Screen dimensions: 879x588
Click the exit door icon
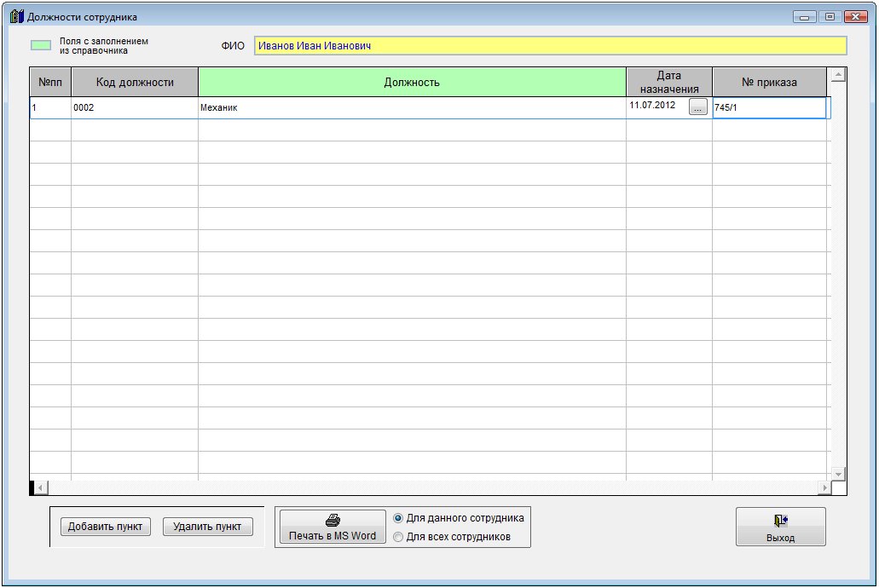(780, 521)
